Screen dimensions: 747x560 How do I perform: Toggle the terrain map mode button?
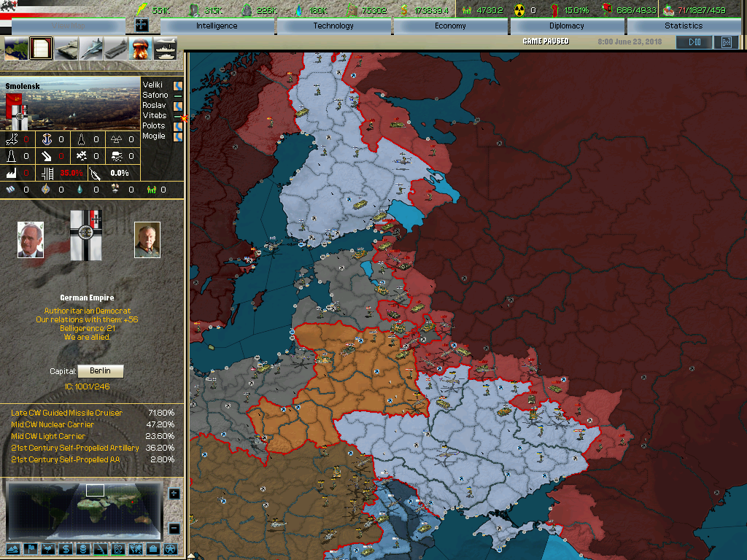point(14,548)
